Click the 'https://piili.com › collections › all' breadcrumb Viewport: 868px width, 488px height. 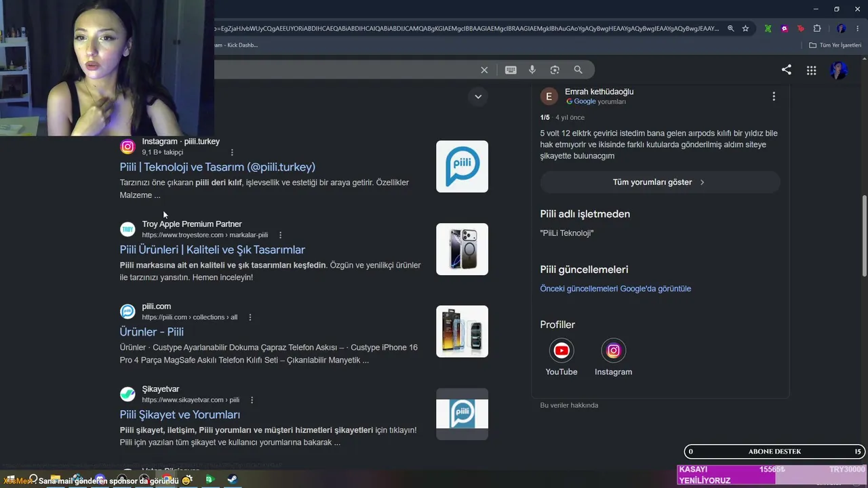[x=190, y=317]
